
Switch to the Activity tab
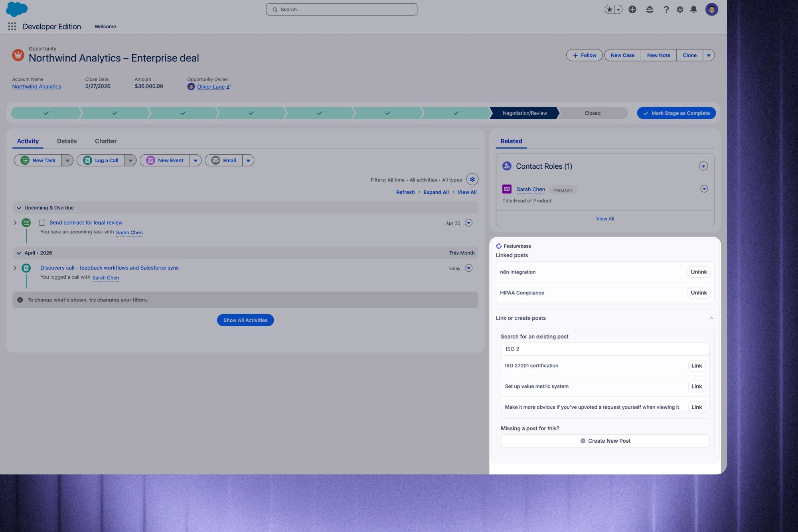tap(28, 141)
